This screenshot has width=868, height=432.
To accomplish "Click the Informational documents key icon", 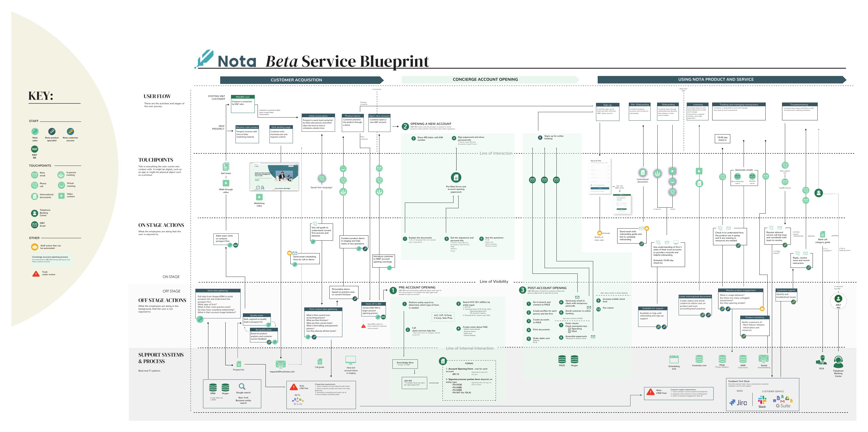I will coord(34,196).
